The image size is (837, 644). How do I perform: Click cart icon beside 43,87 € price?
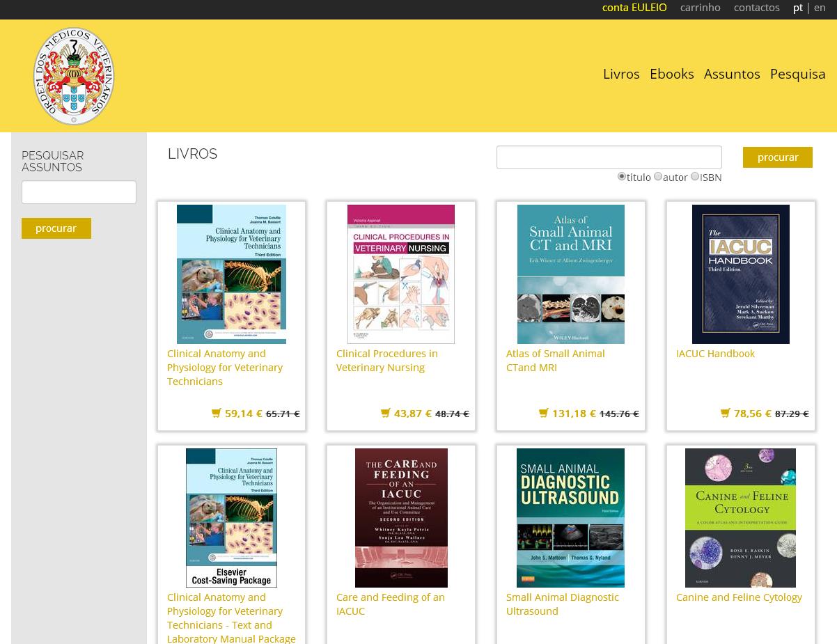click(x=386, y=413)
